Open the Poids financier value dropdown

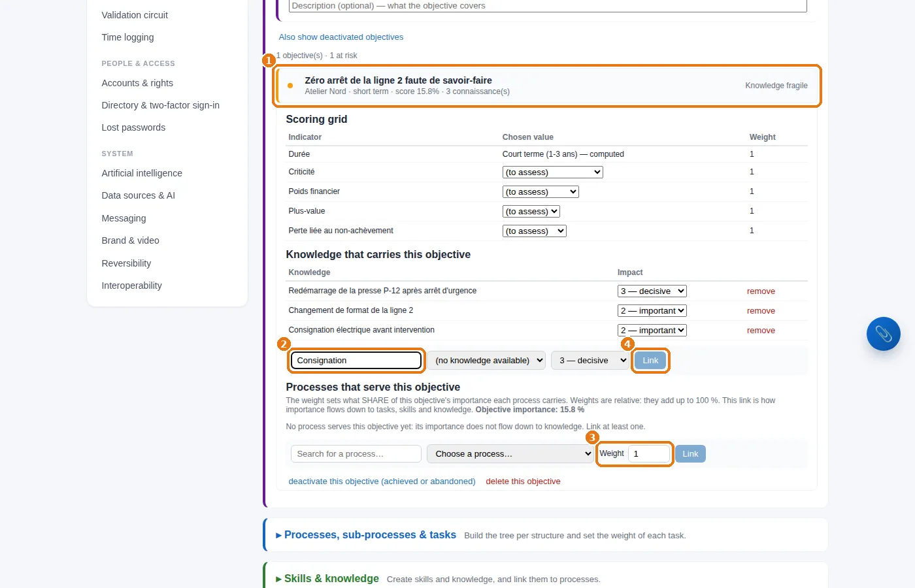[x=541, y=192]
